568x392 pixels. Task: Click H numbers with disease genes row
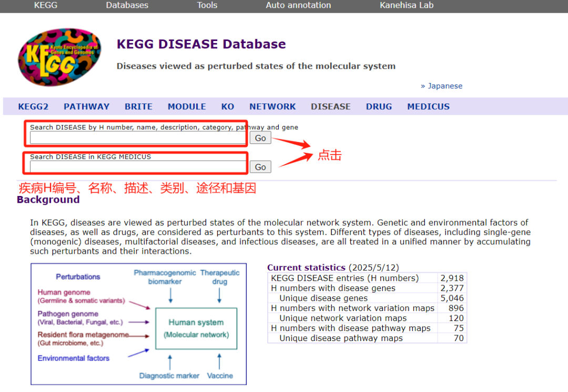(333, 288)
